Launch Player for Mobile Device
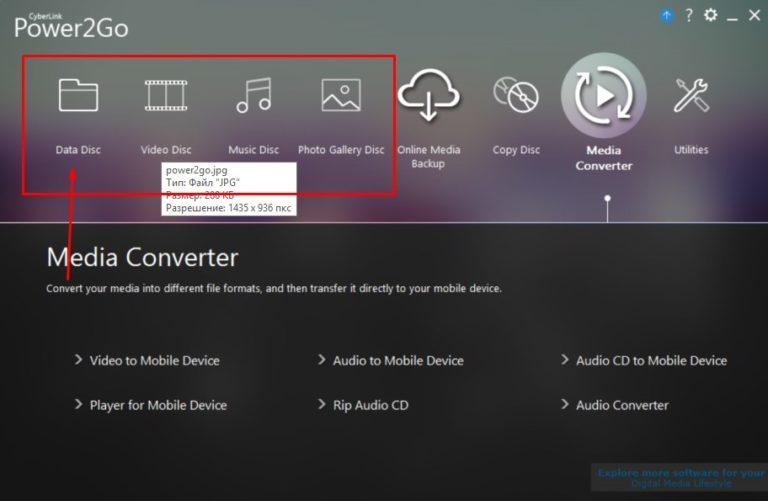The width and height of the screenshot is (768, 501). click(158, 405)
